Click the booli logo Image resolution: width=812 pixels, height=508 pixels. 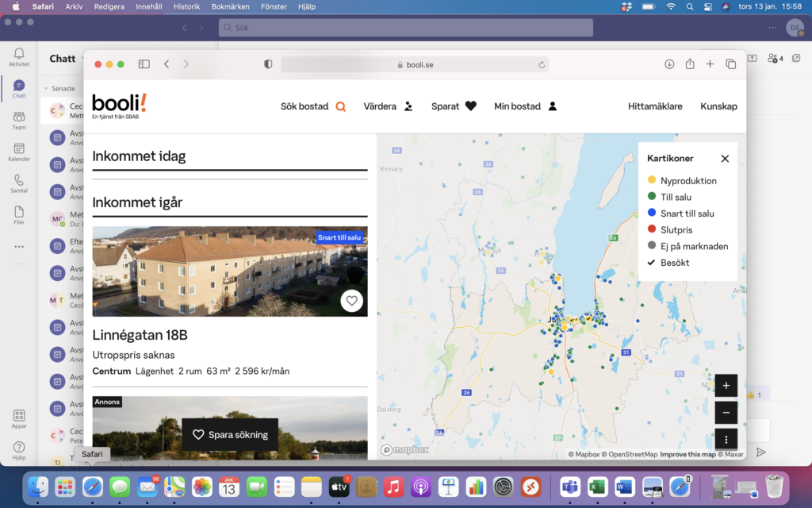119,106
